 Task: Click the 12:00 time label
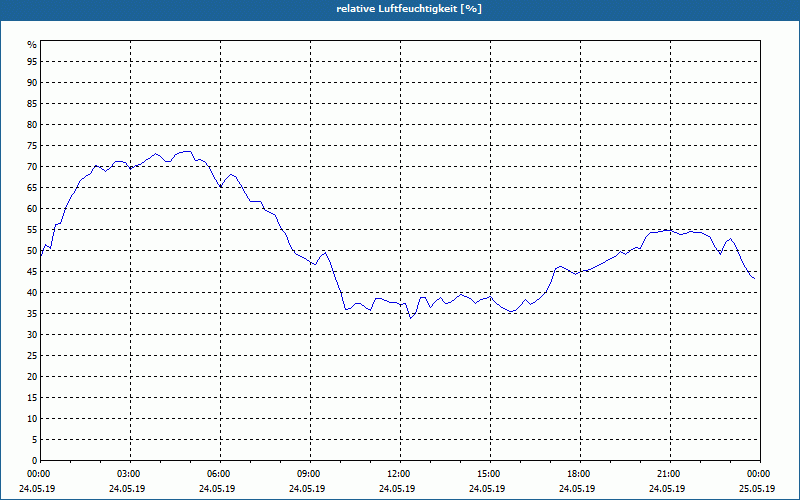pos(400,474)
